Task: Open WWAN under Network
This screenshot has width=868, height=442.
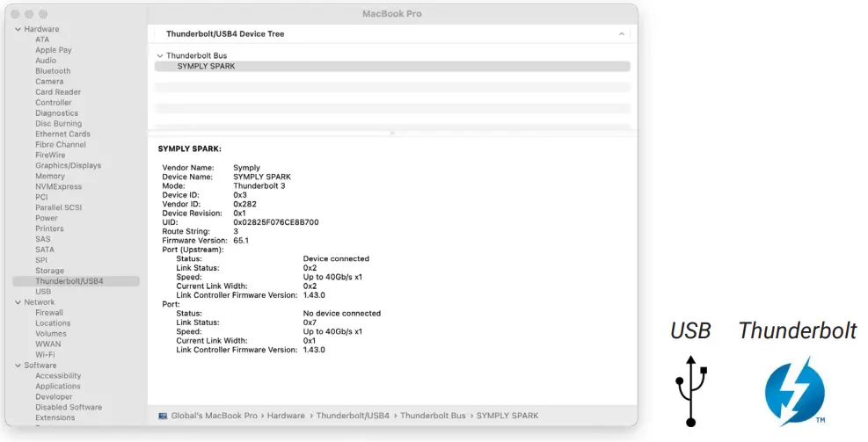Action: 48,344
